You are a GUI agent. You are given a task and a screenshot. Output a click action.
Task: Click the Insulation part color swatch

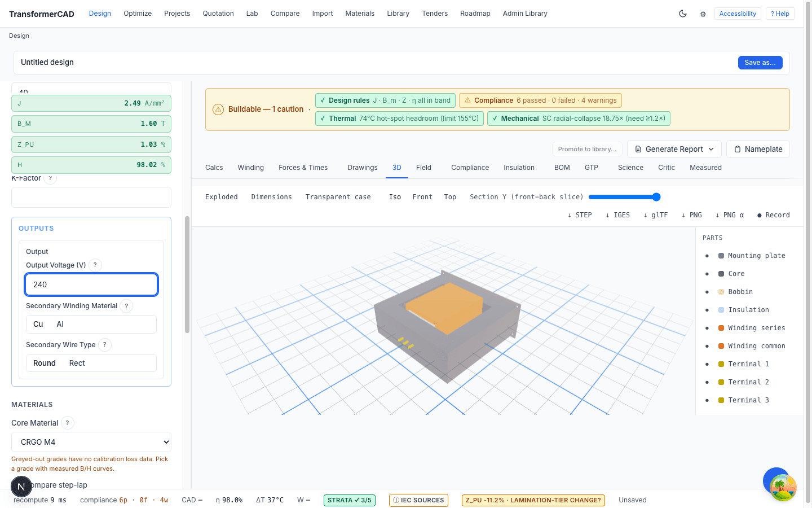point(721,310)
